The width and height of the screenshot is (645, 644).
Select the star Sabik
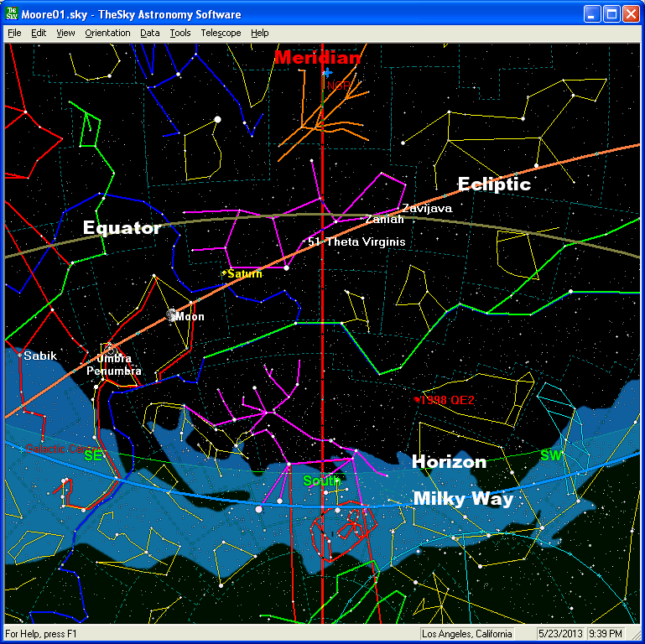click(x=19, y=356)
